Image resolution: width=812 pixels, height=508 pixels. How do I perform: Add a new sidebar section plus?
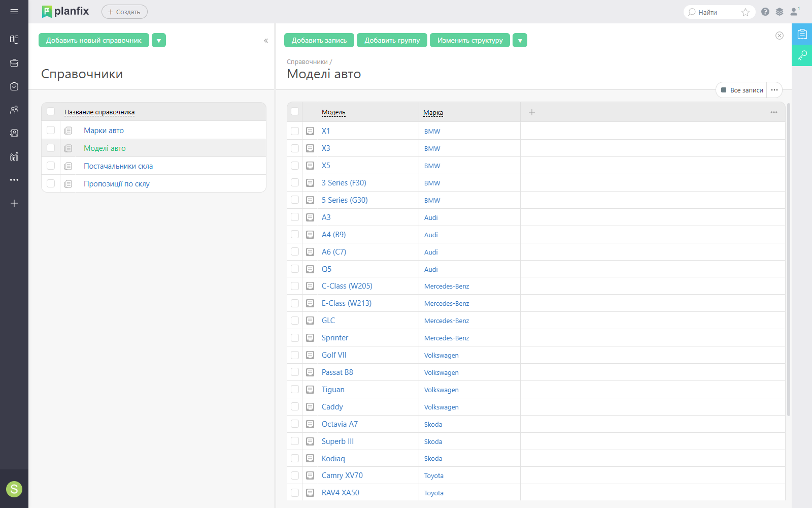14,203
